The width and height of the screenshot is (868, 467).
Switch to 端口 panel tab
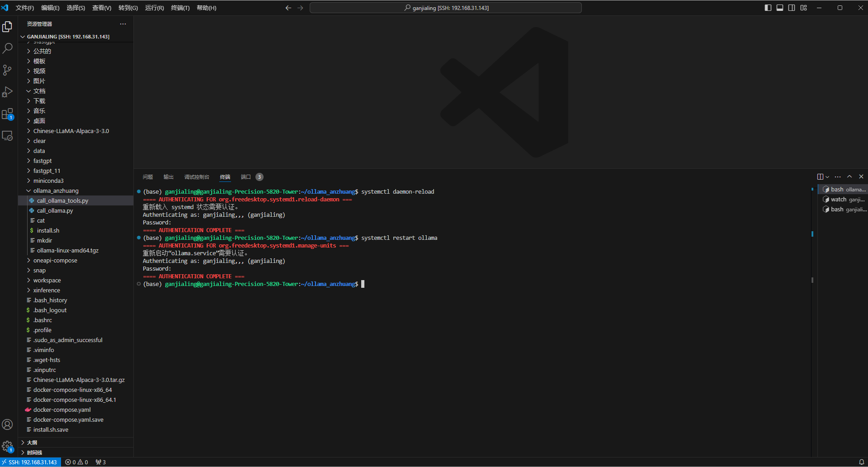(251, 177)
